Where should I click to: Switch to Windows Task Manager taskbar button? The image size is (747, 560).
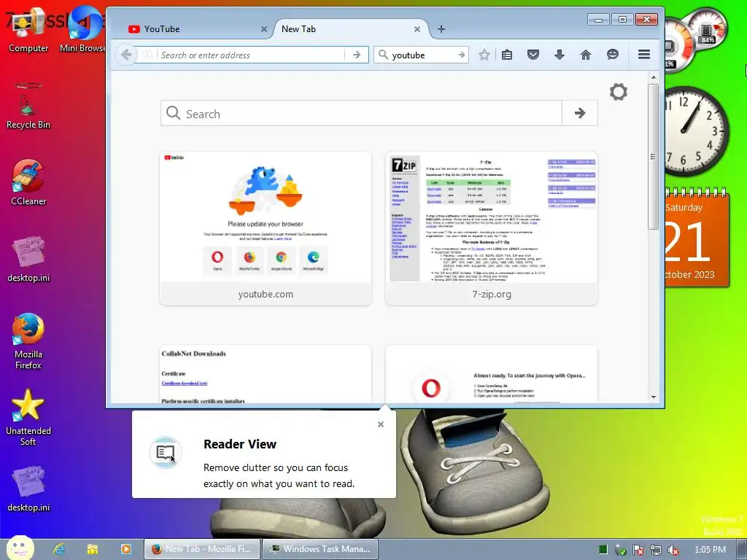click(x=320, y=549)
